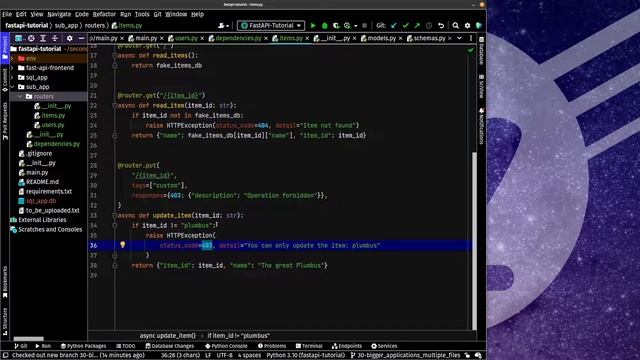Open Pull Requests tool window
The image size is (640, 360).
point(5,121)
